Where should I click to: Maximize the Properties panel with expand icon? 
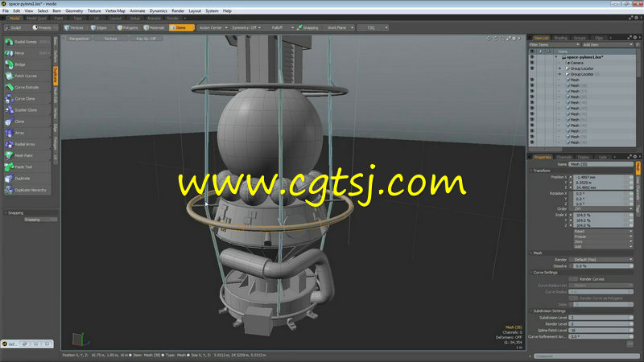pyautogui.click(x=630, y=157)
